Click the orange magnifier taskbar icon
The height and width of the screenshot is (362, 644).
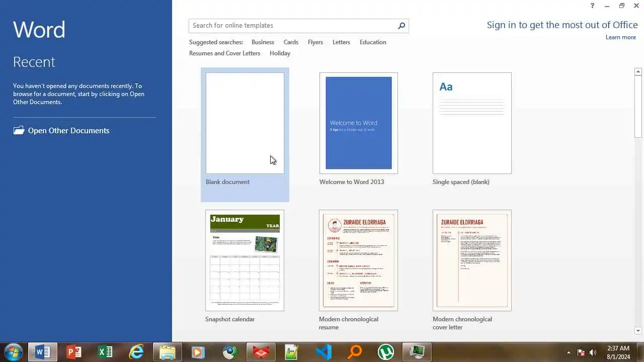[x=355, y=352]
